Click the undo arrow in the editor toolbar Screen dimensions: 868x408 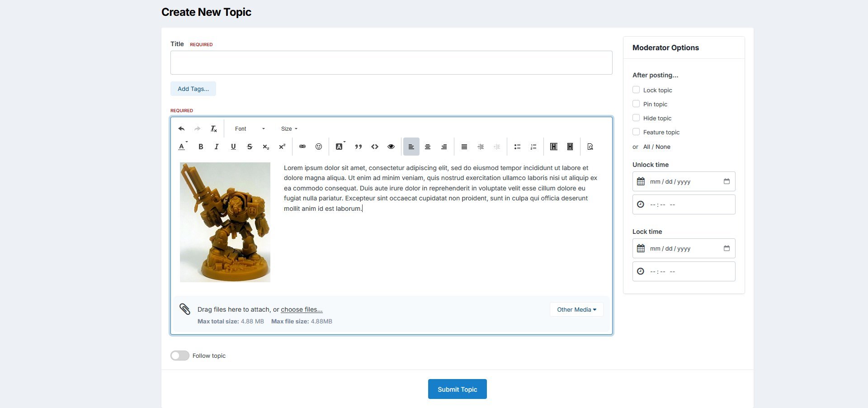coord(181,129)
